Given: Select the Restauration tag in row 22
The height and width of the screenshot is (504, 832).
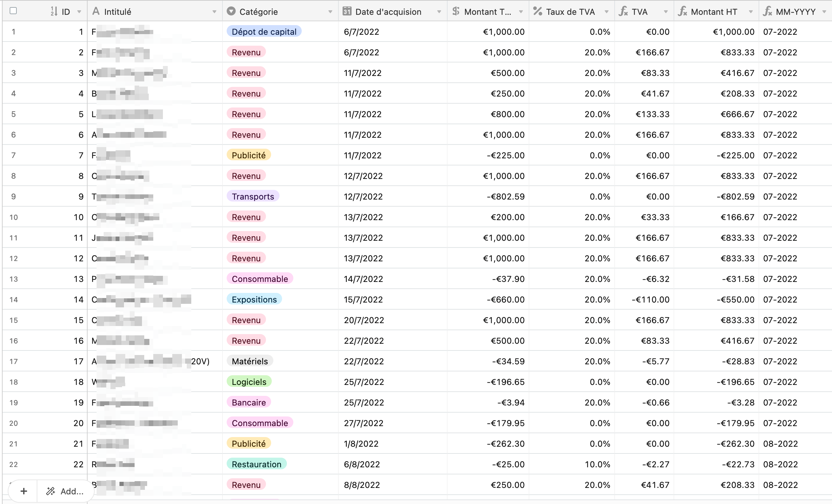Looking at the screenshot, I should (256, 464).
